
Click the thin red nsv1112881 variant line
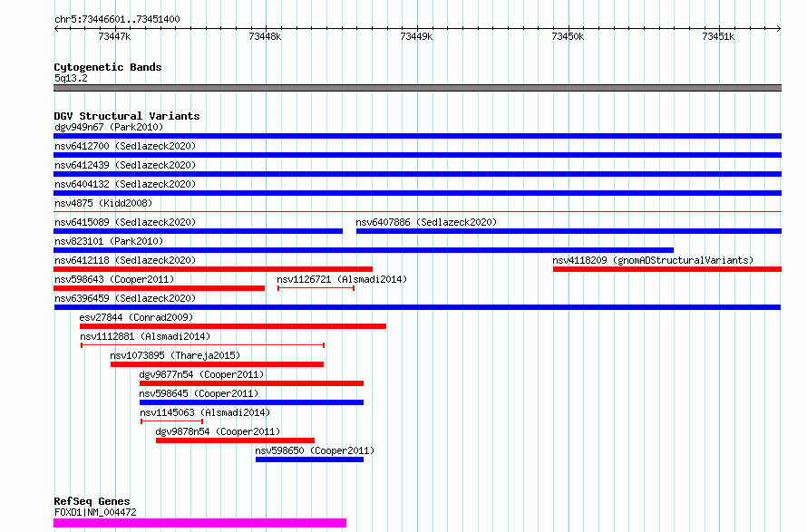203,345
